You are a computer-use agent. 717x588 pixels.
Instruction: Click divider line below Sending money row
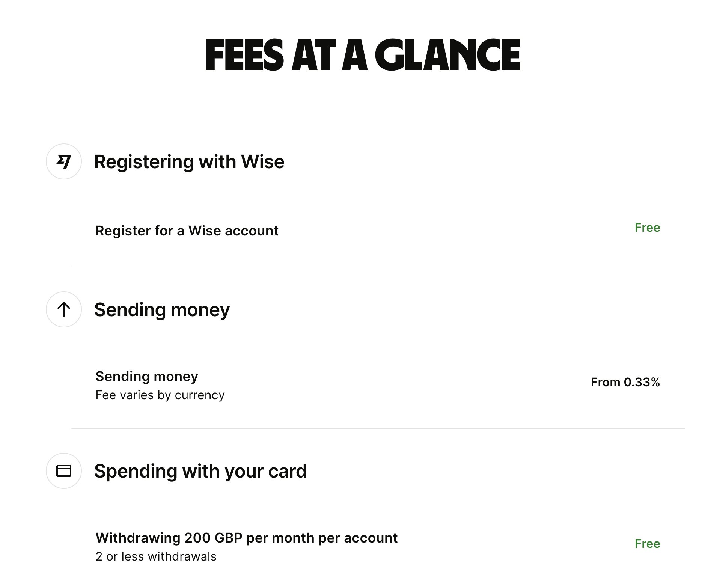click(x=378, y=428)
